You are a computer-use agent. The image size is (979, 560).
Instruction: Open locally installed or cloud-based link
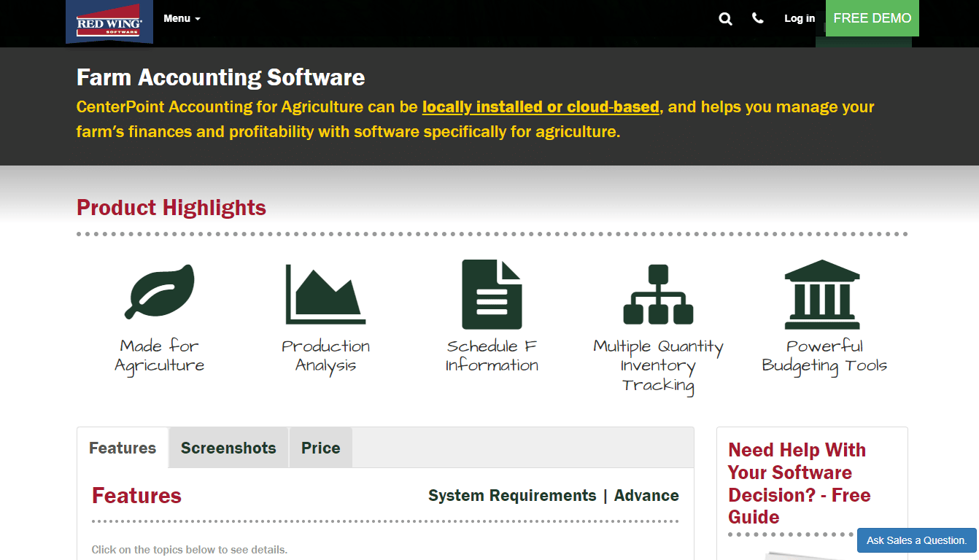[x=541, y=107]
